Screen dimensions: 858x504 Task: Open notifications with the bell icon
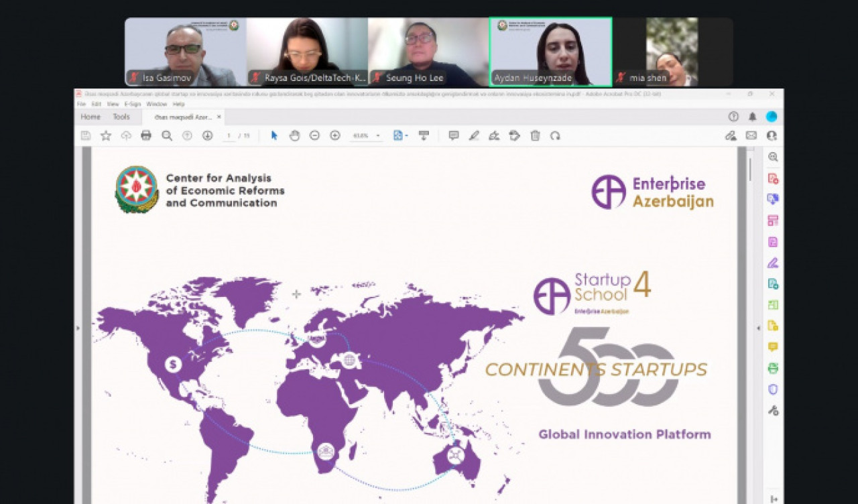752,117
